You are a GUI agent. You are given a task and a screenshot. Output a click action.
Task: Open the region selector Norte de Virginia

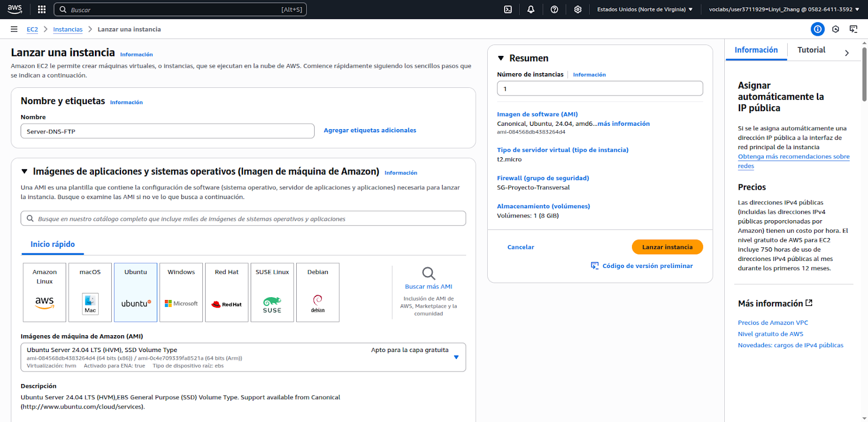644,9
